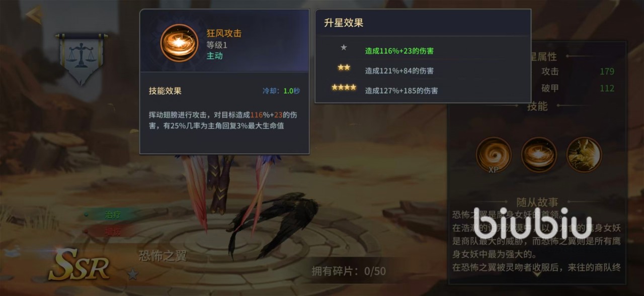Open the 随从故事 section header
Viewport: 644px width, 296px height.
pyautogui.click(x=537, y=202)
